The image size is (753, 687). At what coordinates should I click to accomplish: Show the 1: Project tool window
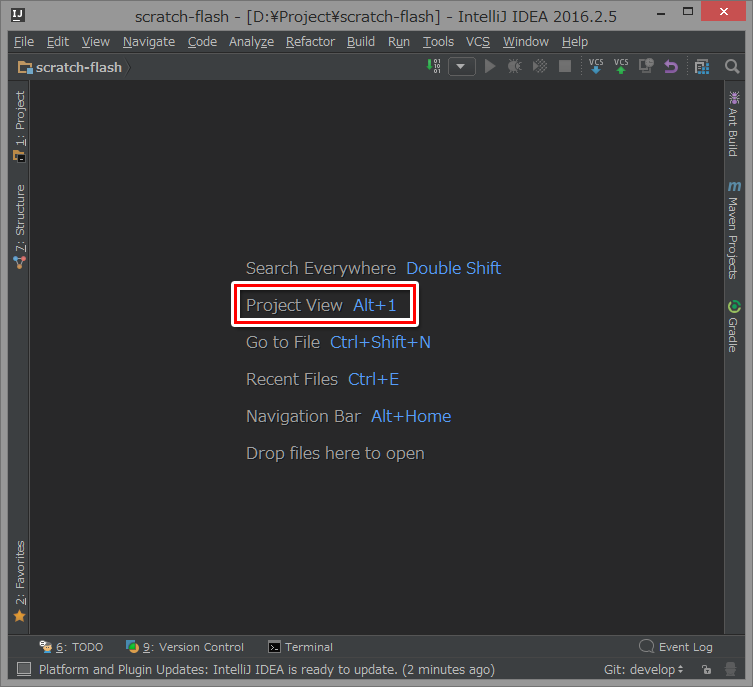(20, 127)
